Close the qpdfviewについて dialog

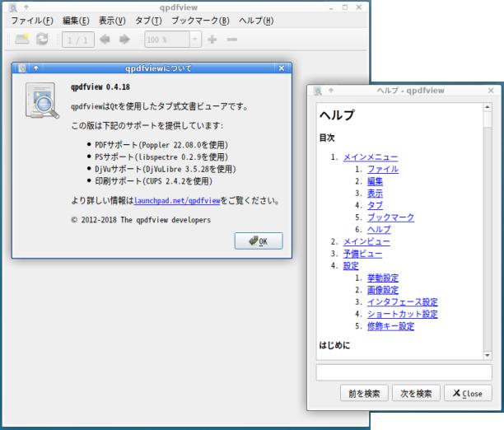pos(282,68)
